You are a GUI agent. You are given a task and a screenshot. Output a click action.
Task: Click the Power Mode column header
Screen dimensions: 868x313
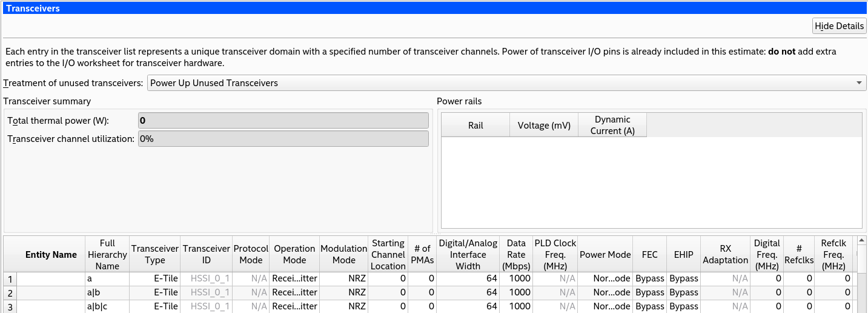point(605,255)
